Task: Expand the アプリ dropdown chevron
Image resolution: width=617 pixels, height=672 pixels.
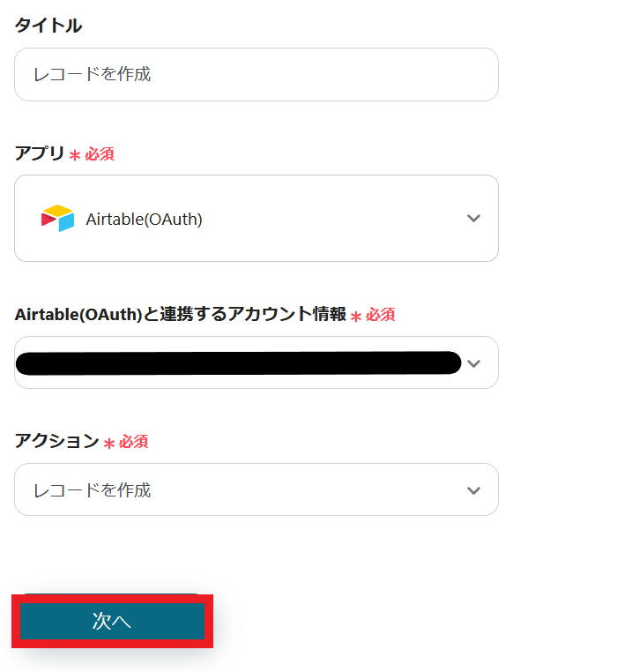Action: 473,219
